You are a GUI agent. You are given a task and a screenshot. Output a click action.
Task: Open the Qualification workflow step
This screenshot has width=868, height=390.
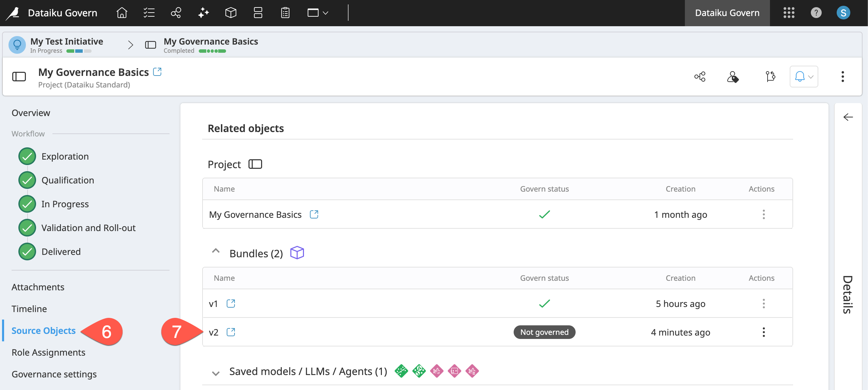(67, 180)
